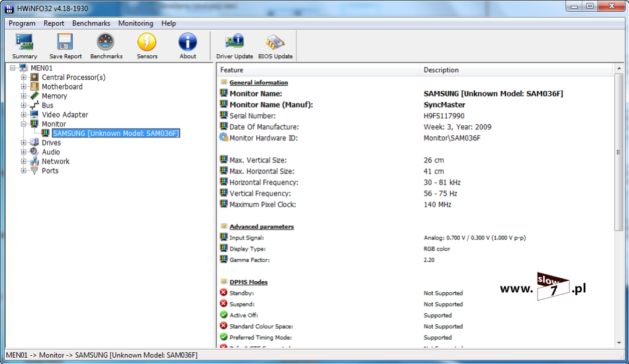Click the BIOS Update chip icon
The height and width of the screenshot is (364, 629).
coord(275,42)
